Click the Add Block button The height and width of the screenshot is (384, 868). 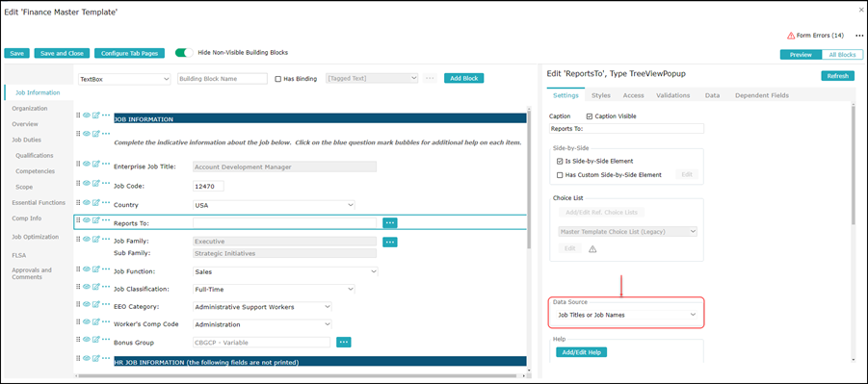point(464,78)
